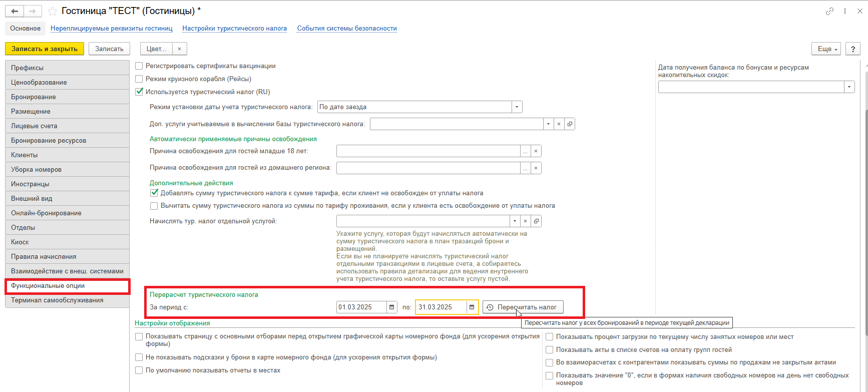
Task: Click Записать и закрыть button
Action: pos(45,49)
